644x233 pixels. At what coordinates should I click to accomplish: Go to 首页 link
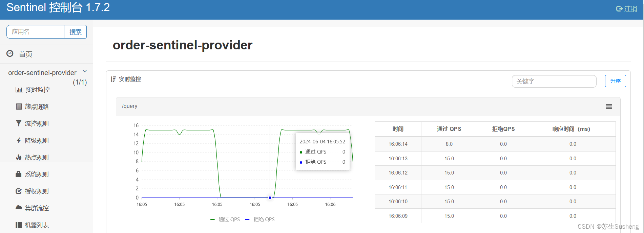pos(26,54)
